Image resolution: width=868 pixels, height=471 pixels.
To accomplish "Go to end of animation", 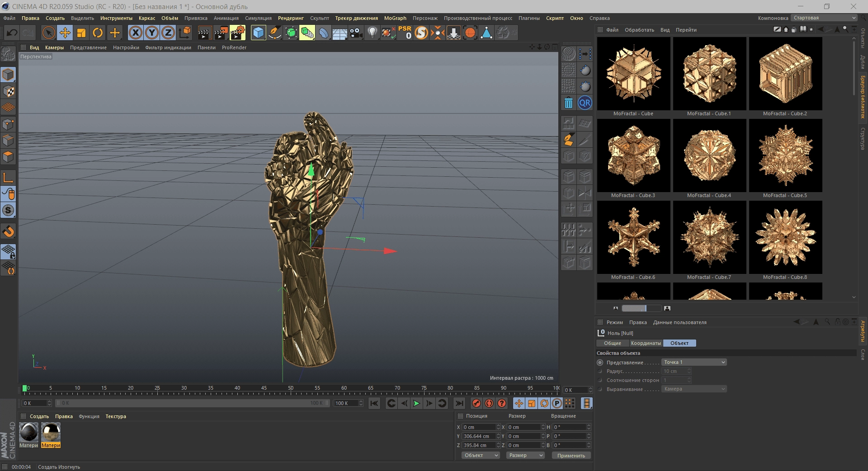I will coord(459,403).
